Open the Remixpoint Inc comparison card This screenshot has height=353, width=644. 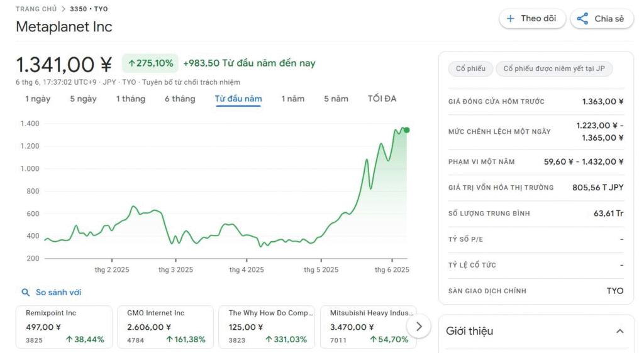coord(64,327)
